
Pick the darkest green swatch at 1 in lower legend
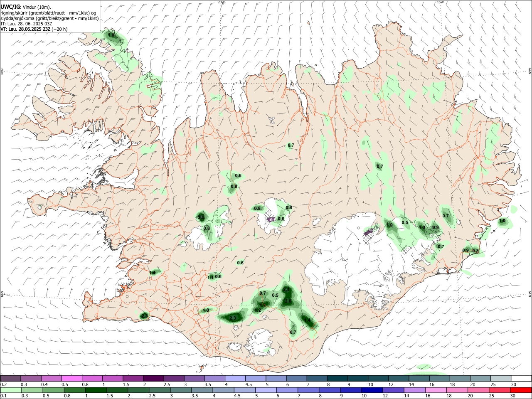click(x=96, y=390)
